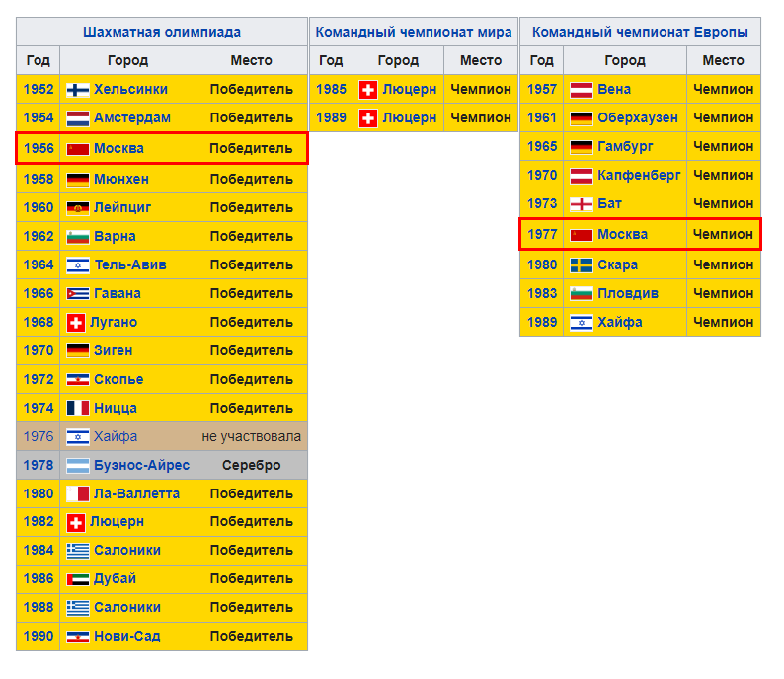Open the Нови-Сад city link
This screenshot has width=784, height=679.
(x=127, y=636)
